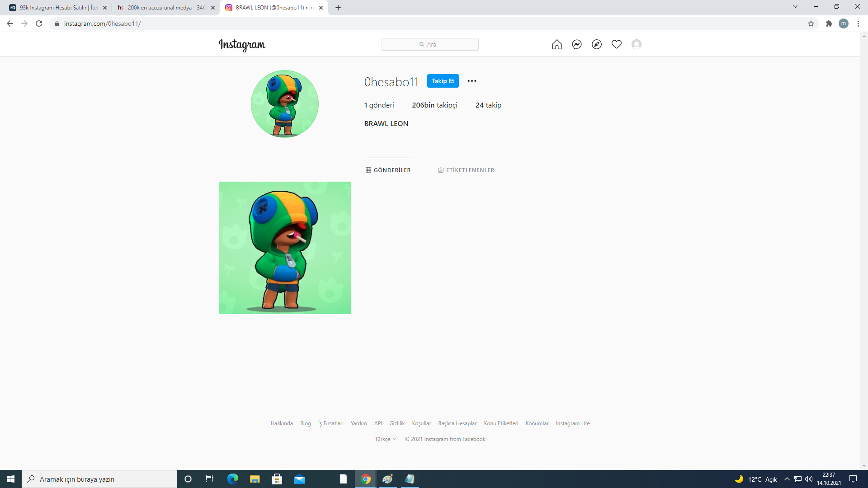Open the three-dot options for 0hesabo11

[472, 81]
